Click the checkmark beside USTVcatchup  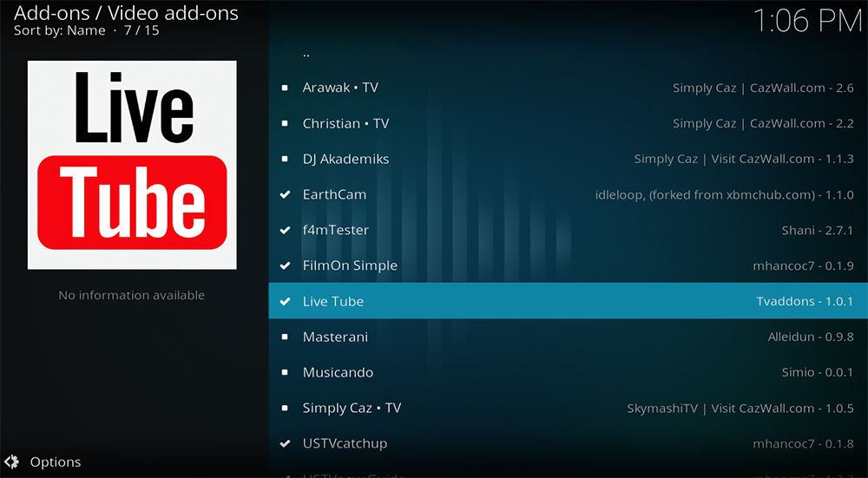285,443
